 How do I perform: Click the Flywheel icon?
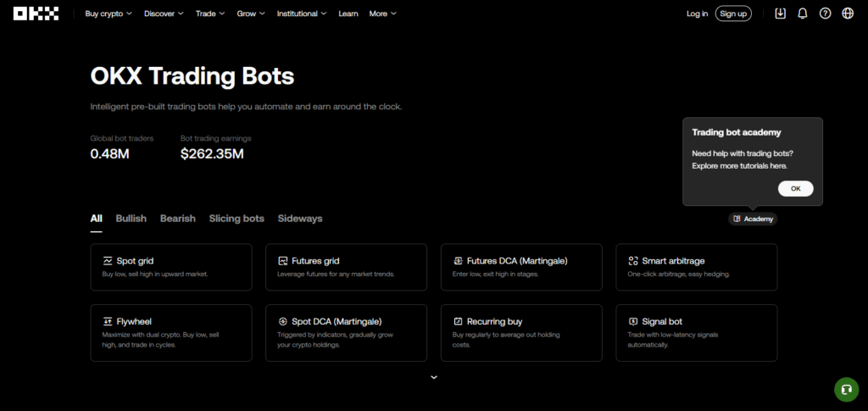108,321
